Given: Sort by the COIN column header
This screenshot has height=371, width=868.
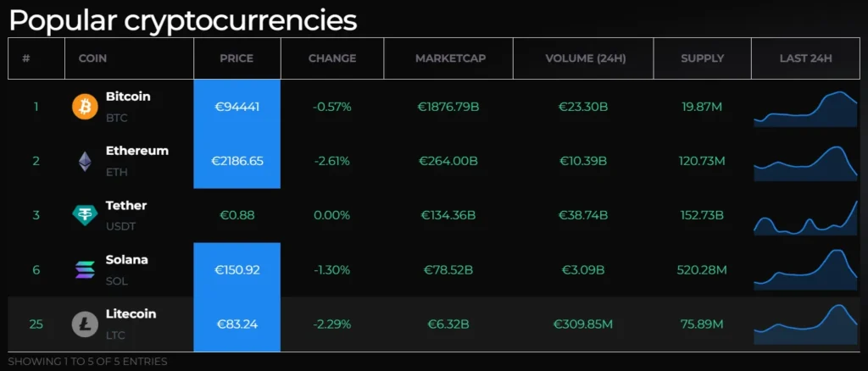Looking at the screenshot, I should pos(92,58).
